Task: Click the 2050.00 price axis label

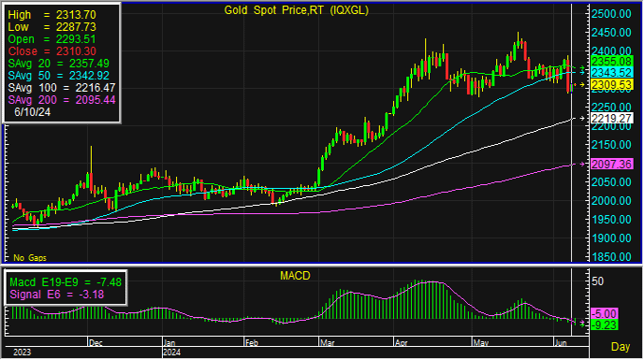Action: 611,182
